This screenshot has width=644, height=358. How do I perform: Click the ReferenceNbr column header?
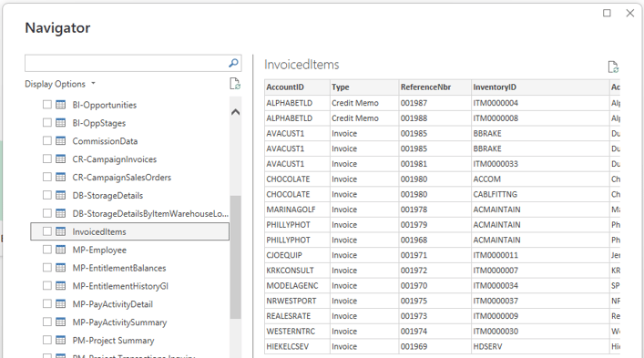pyautogui.click(x=434, y=87)
